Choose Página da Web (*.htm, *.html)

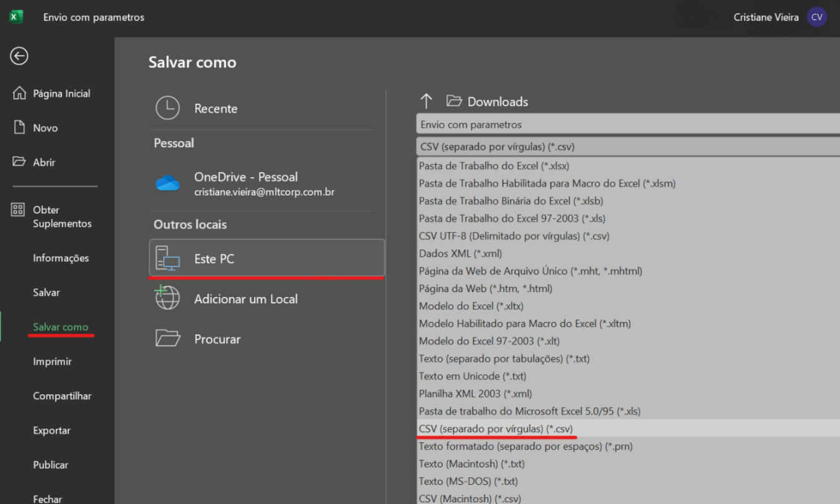[628, 288]
